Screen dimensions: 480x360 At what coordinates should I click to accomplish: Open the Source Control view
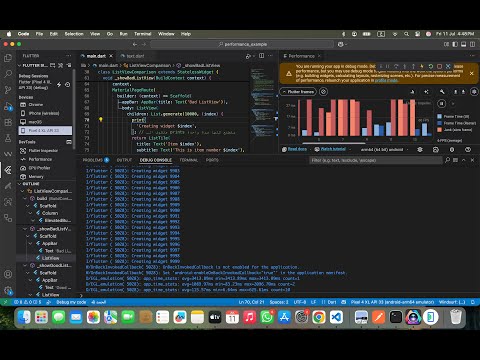coord(8,90)
